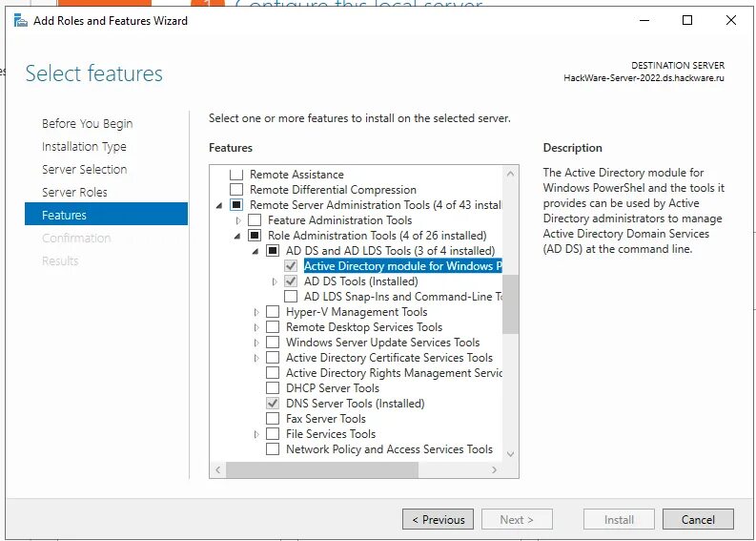This screenshot has width=756, height=541.
Task: Click the disabled Next button
Action: pyautogui.click(x=517, y=519)
